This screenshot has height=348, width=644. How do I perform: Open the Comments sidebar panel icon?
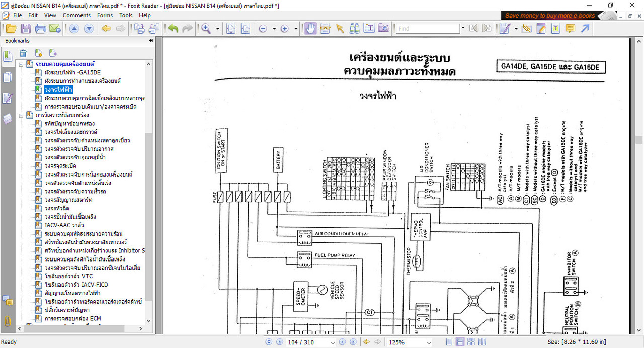[x=7, y=301]
